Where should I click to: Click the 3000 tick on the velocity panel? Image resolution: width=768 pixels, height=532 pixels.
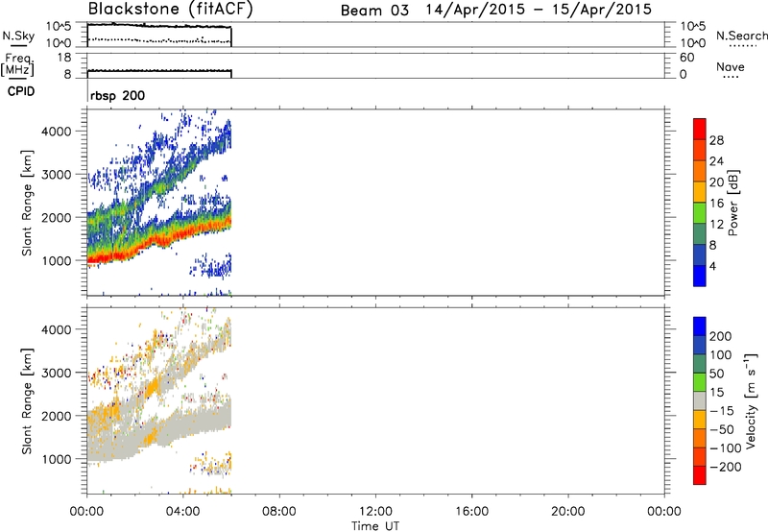[x=57, y=373]
